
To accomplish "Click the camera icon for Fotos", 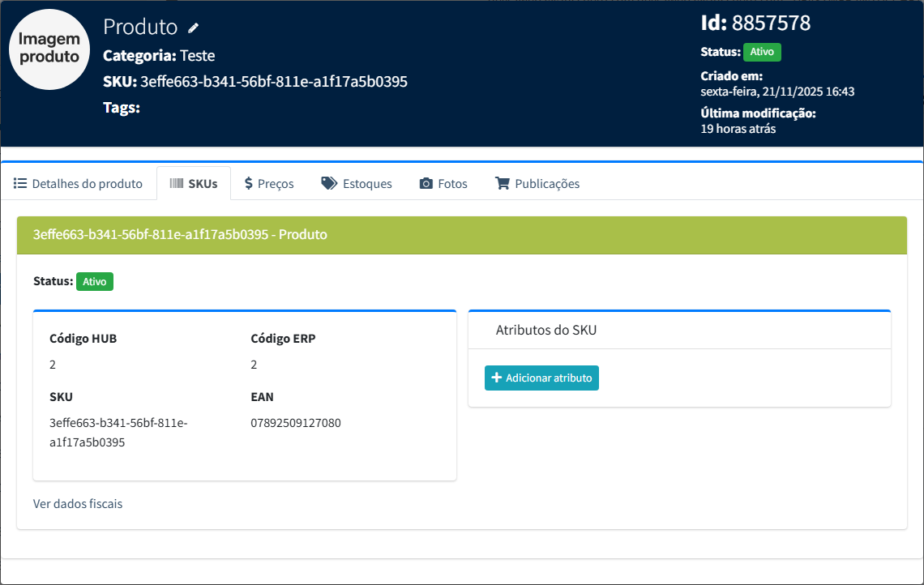I will pyautogui.click(x=426, y=184).
